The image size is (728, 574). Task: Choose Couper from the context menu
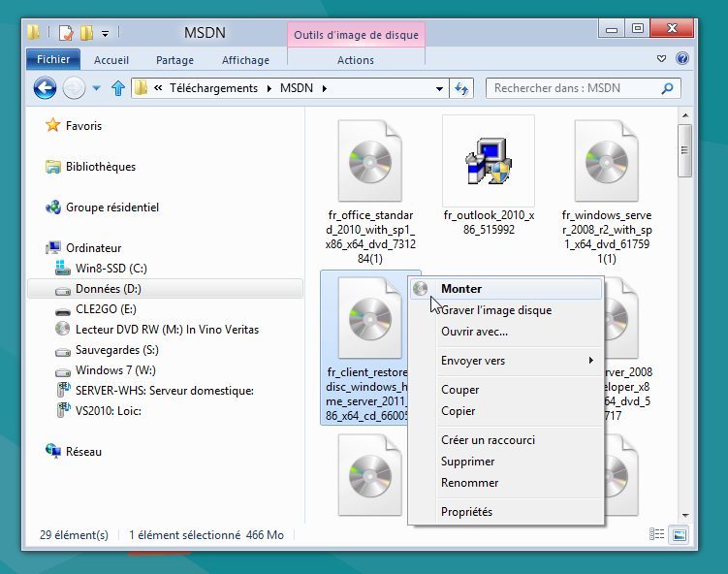tap(506, 390)
